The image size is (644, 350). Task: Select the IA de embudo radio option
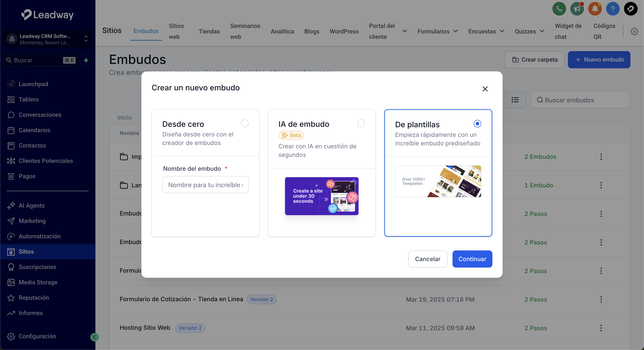(361, 123)
